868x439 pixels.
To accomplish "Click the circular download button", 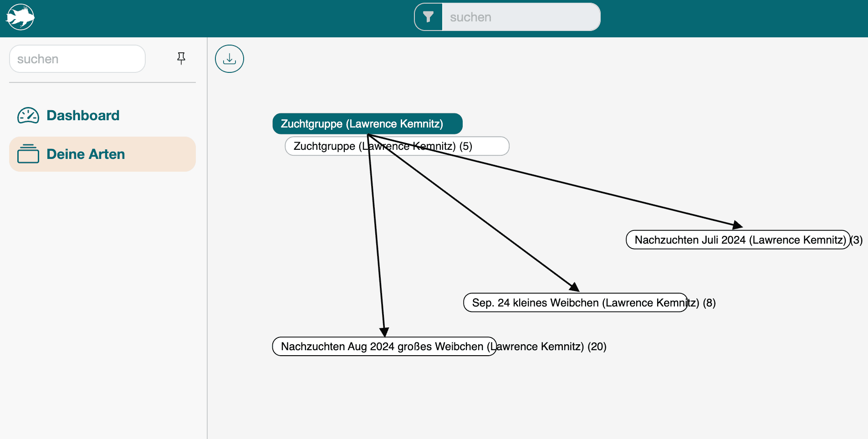I will pos(230,59).
